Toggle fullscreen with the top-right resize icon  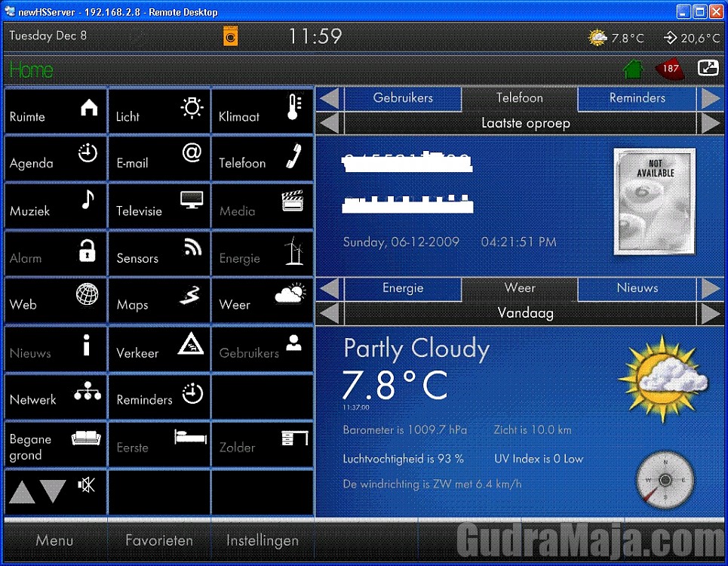[708, 68]
